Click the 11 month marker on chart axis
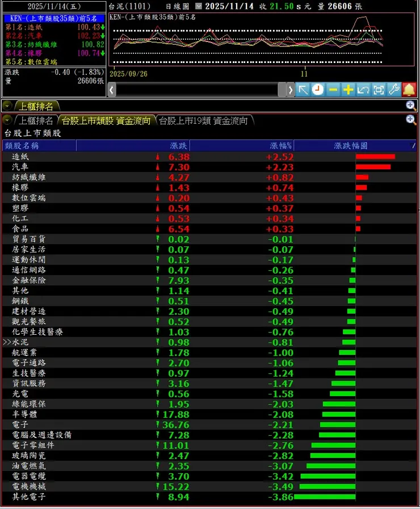The height and width of the screenshot is (509, 420). 304,74
